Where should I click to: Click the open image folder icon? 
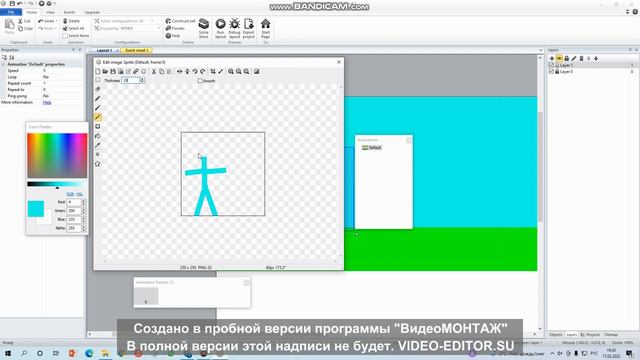click(x=105, y=71)
